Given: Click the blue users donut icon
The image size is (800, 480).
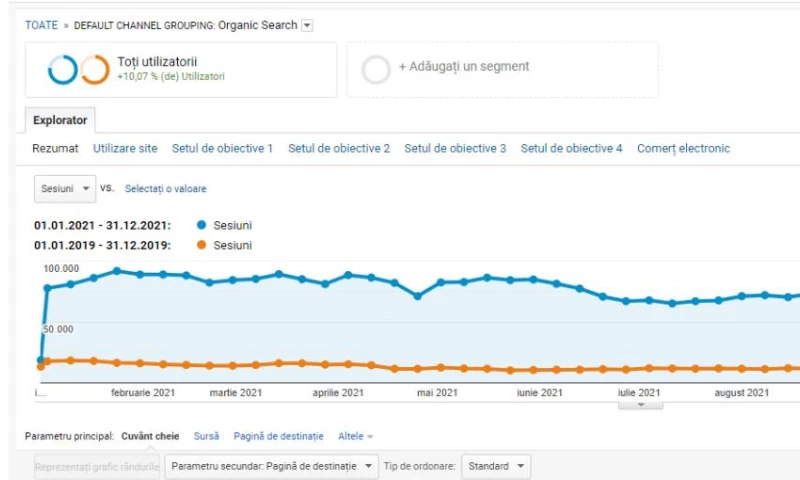Looking at the screenshot, I should 63,69.
